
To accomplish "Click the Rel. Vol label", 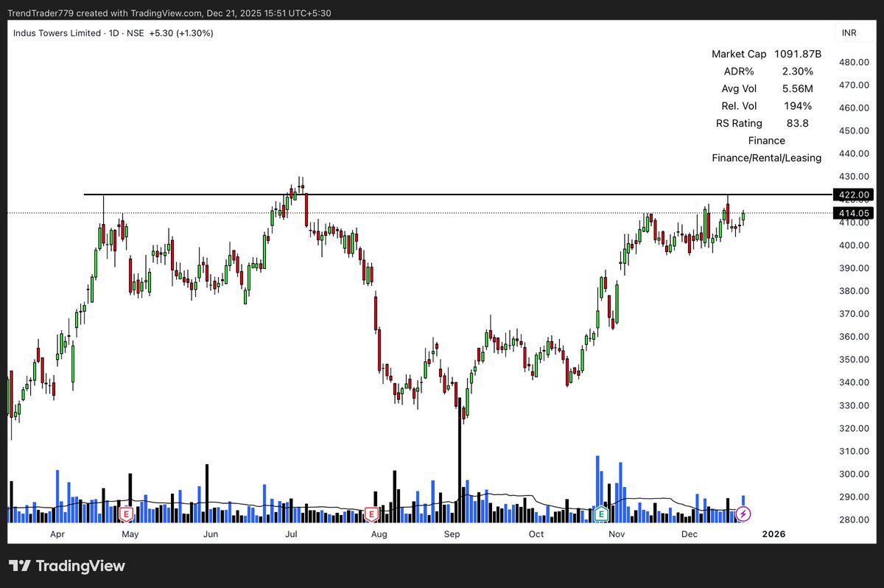I will click(x=740, y=106).
